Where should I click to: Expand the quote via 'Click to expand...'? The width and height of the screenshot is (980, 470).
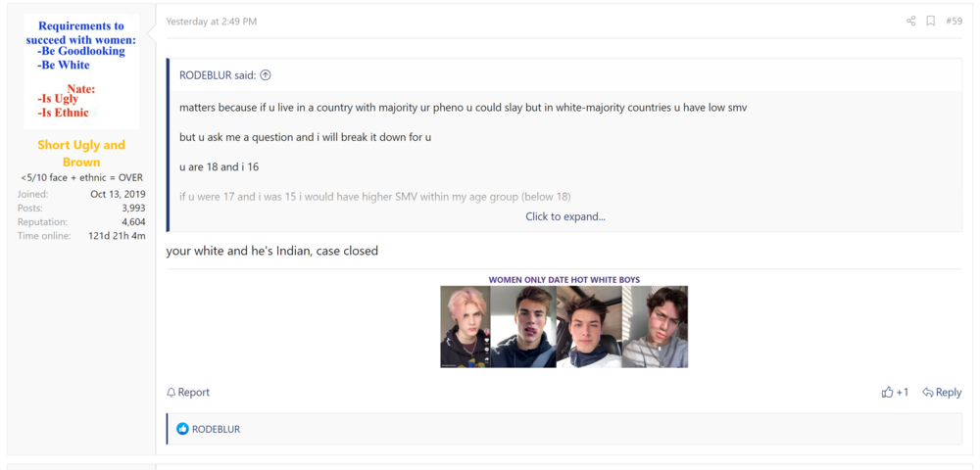click(564, 216)
